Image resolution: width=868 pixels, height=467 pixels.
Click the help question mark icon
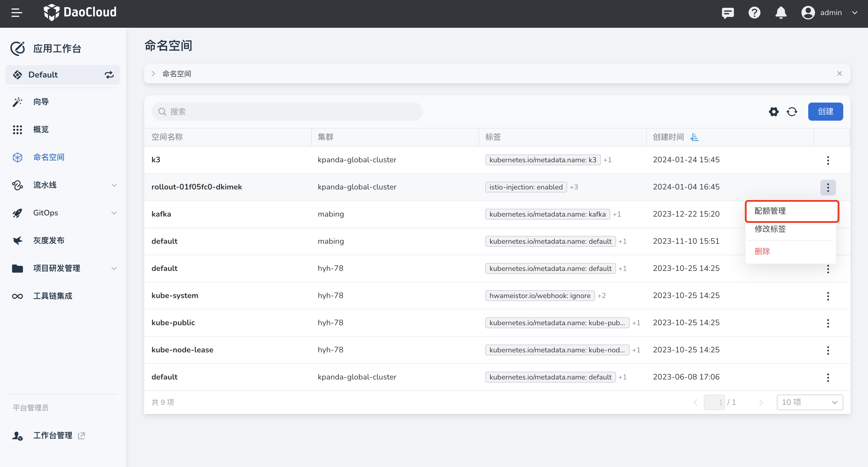(x=754, y=13)
